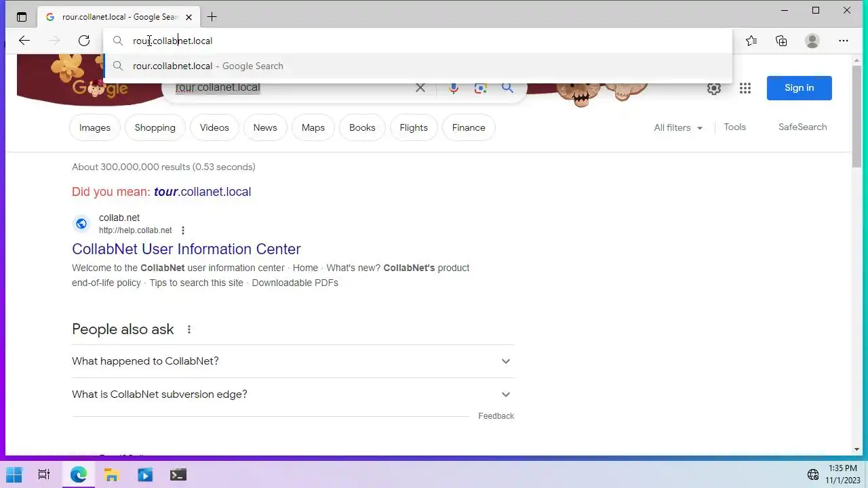
Task: Open Task View on taskbar
Action: [44, 474]
